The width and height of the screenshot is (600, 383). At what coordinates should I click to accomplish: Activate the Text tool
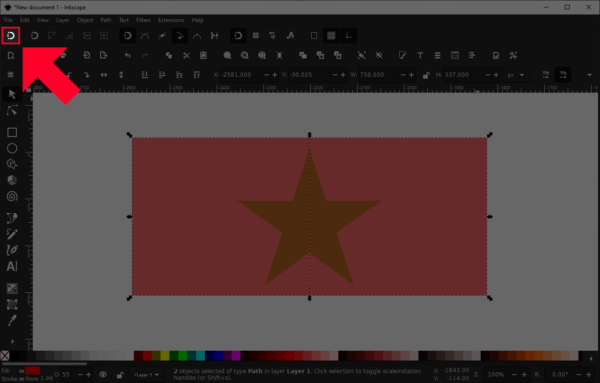pos(12,266)
